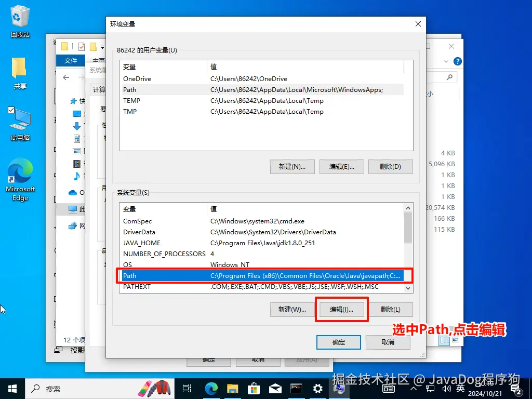Screen dimensions: 532x399
Task: Click 新建(W)... for system variables
Action: click(292, 310)
